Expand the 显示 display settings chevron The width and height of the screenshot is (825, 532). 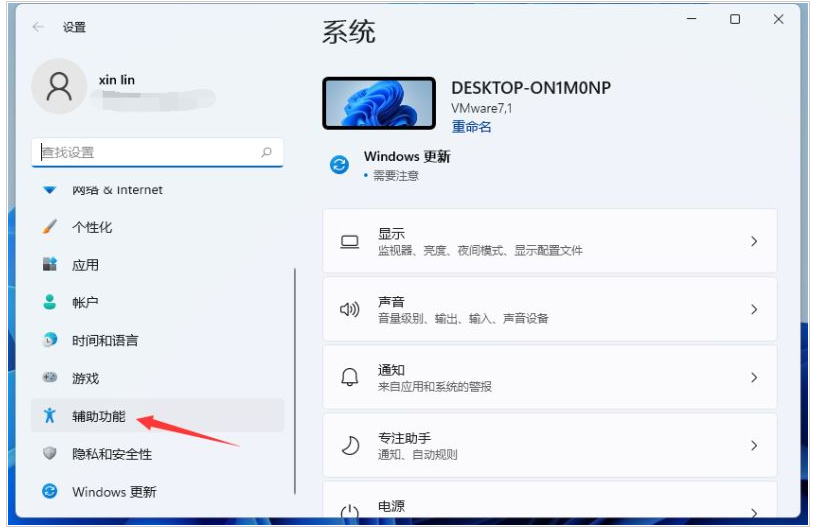pos(754,241)
